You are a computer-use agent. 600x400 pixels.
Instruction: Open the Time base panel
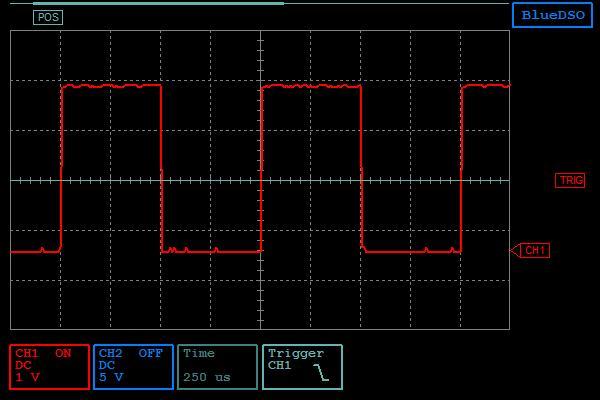pos(217,367)
